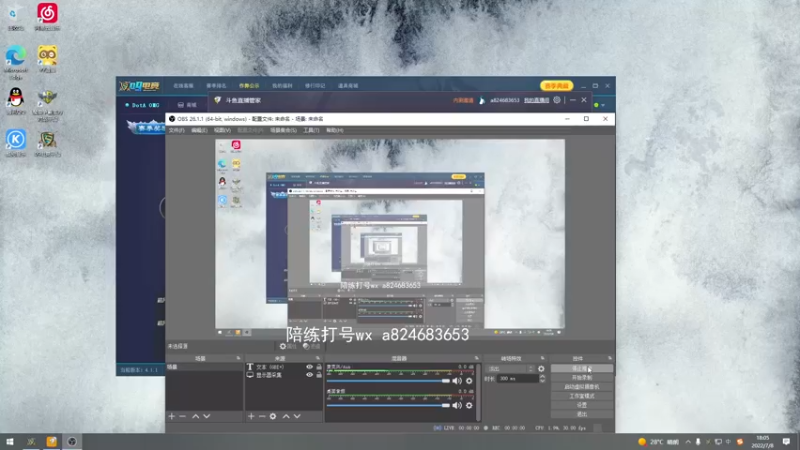Switch to 作弊公示 tab in 09 platform
This screenshot has height=450, width=800.
tap(249, 86)
